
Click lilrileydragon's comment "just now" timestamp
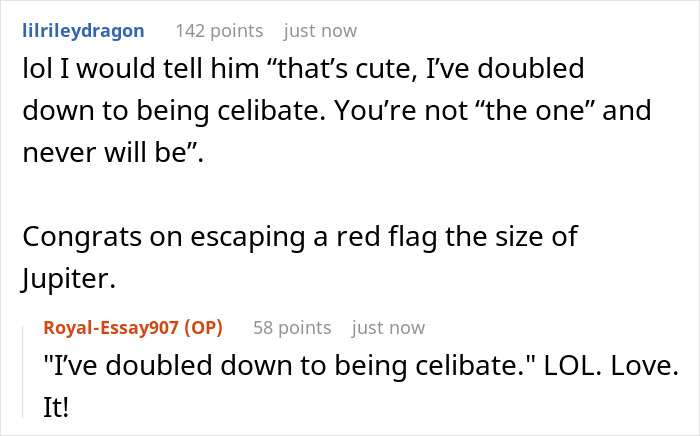pyautogui.click(x=320, y=31)
